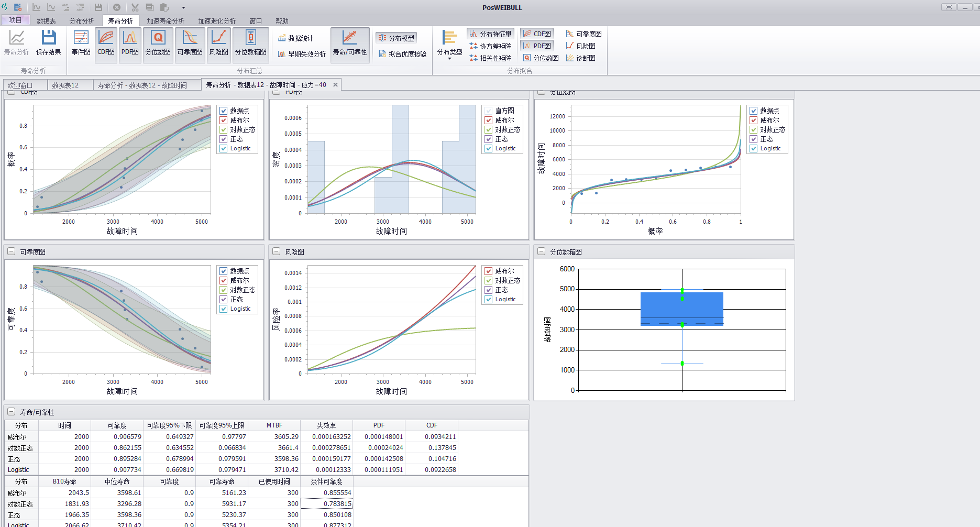Click 分位数图 in the 分布拟合 group
The height and width of the screenshot is (527, 980).
point(541,58)
